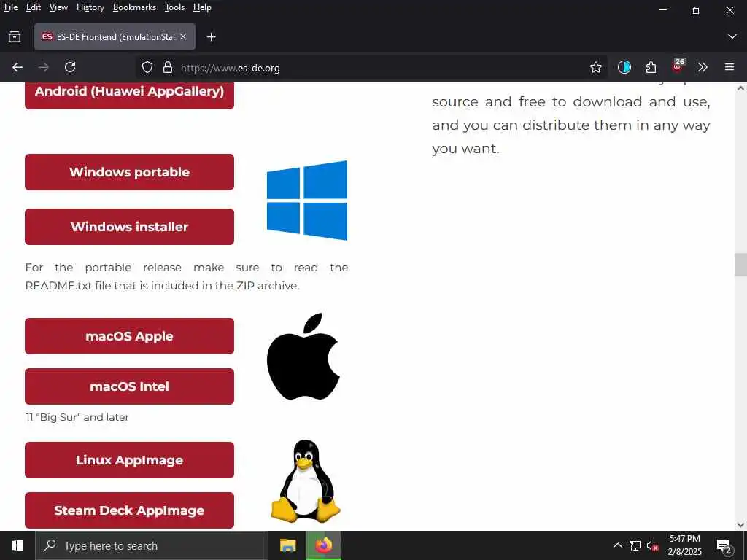Download the macOS Intel build
The height and width of the screenshot is (560, 747).
pyautogui.click(x=129, y=386)
